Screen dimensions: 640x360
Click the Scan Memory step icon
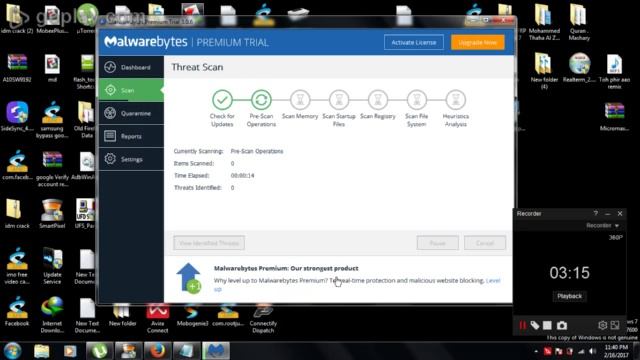point(300,100)
